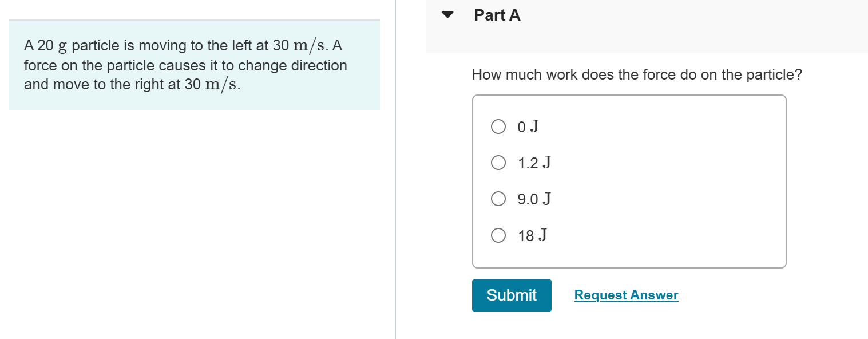Click the question text about work done

(x=636, y=74)
